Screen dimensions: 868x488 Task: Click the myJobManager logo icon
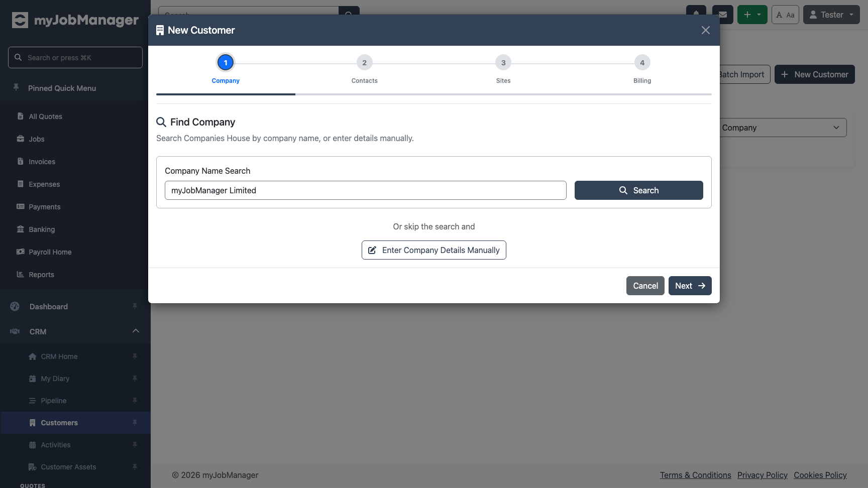20,20
